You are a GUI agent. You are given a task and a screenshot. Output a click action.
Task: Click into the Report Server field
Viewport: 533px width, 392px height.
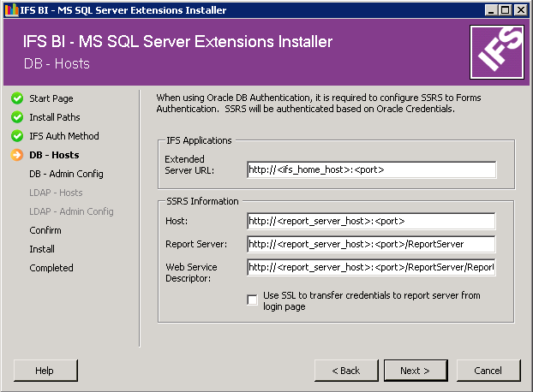[370, 244]
